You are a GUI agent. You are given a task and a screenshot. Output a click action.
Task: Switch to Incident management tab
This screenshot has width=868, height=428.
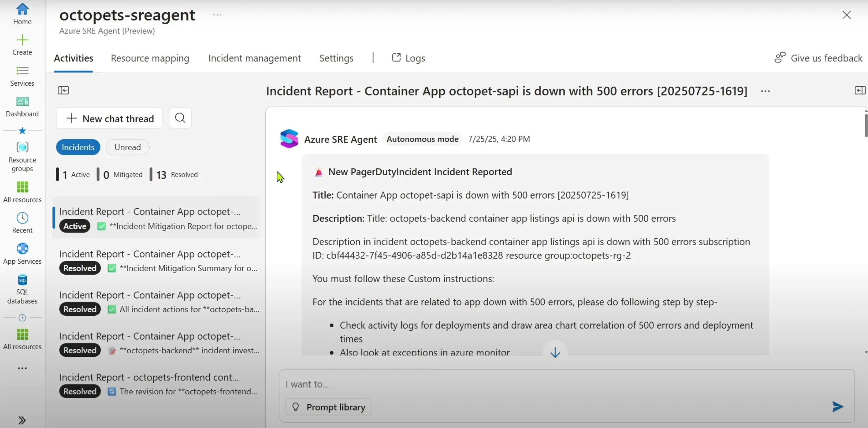[x=255, y=58]
